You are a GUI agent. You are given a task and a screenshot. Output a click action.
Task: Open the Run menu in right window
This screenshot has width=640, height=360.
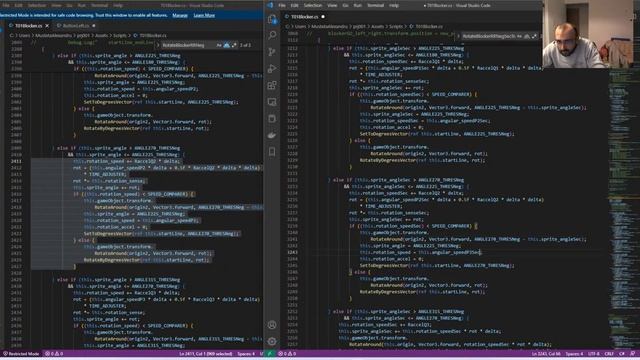[358, 6]
